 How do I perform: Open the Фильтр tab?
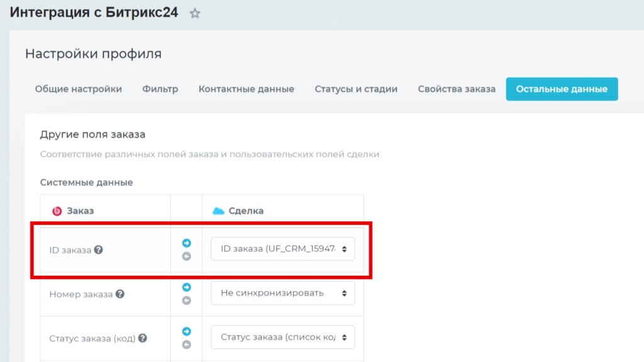160,89
